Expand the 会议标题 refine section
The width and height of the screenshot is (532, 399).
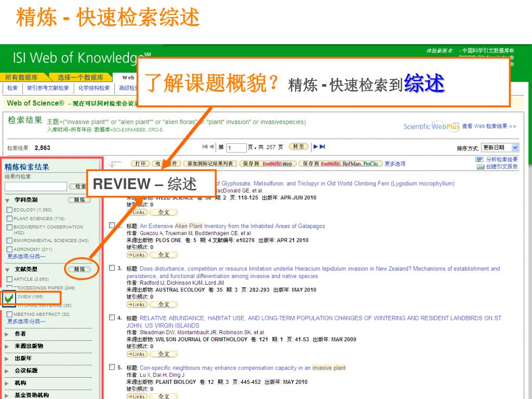7,371
